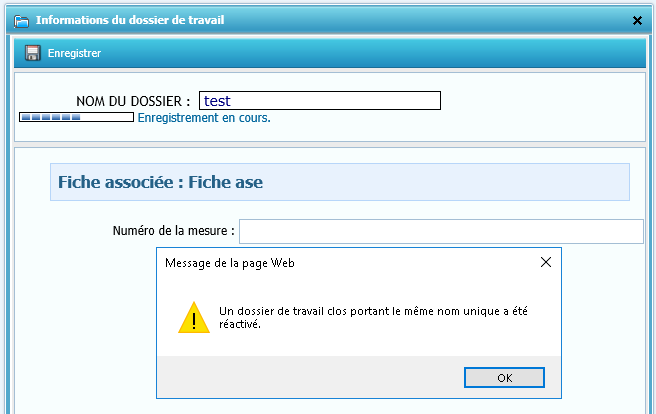The width and height of the screenshot is (656, 414).
Task: Click the yellow warning triangle icon
Action: coord(193,317)
